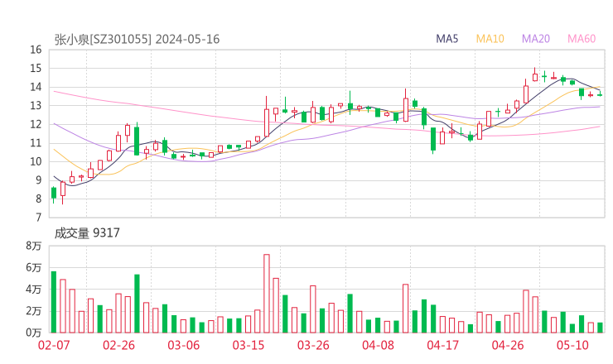Viewport: 613px width, 364px height.
Task: Click the 02-07 date axis label
Action: (54, 345)
